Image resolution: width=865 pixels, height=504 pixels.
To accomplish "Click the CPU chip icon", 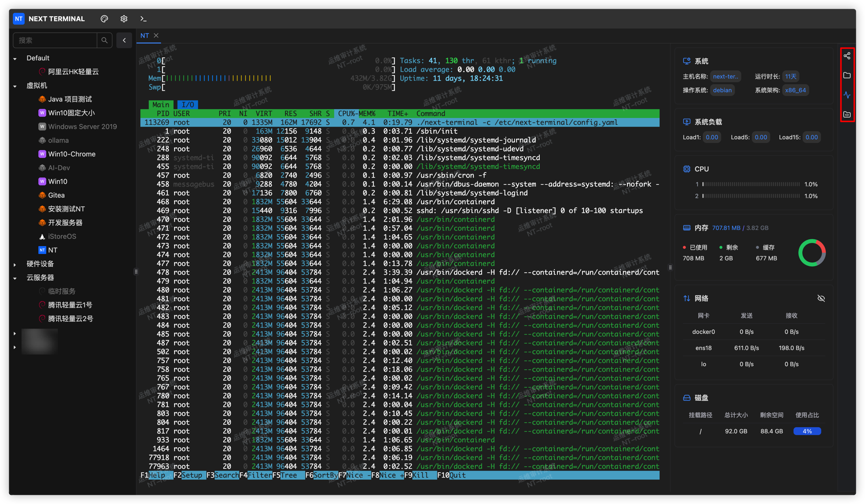I will [687, 169].
